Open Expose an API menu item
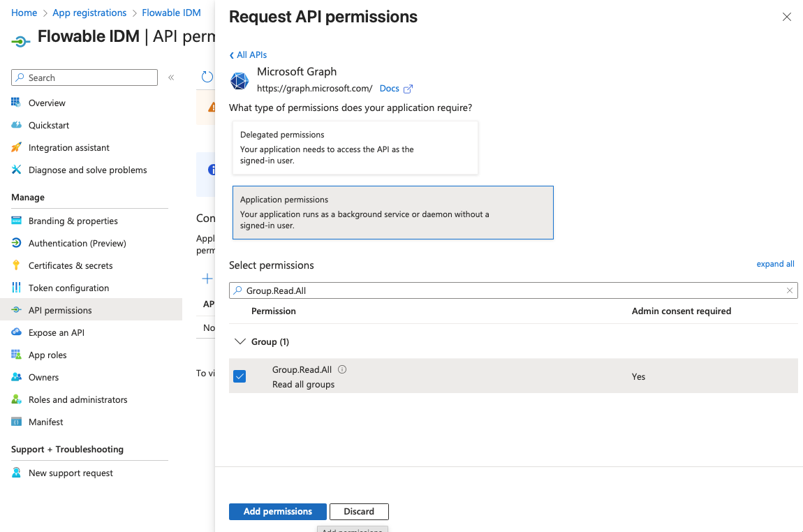The image size is (803, 532). point(56,332)
